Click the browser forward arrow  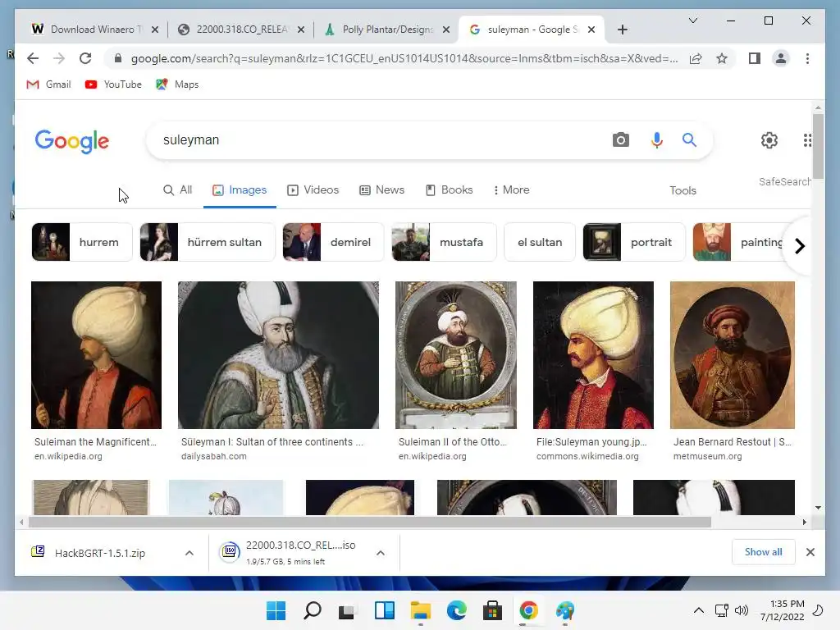[59, 58]
